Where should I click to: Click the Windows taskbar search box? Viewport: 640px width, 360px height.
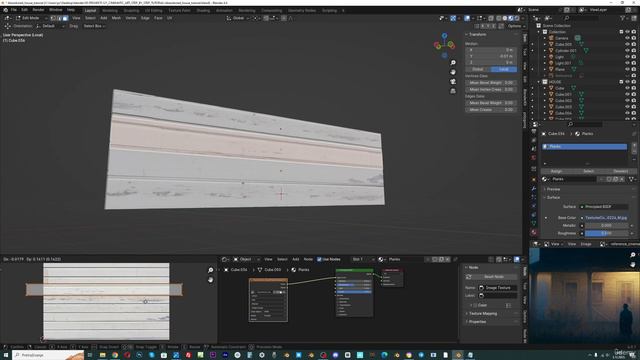click(x=48, y=355)
